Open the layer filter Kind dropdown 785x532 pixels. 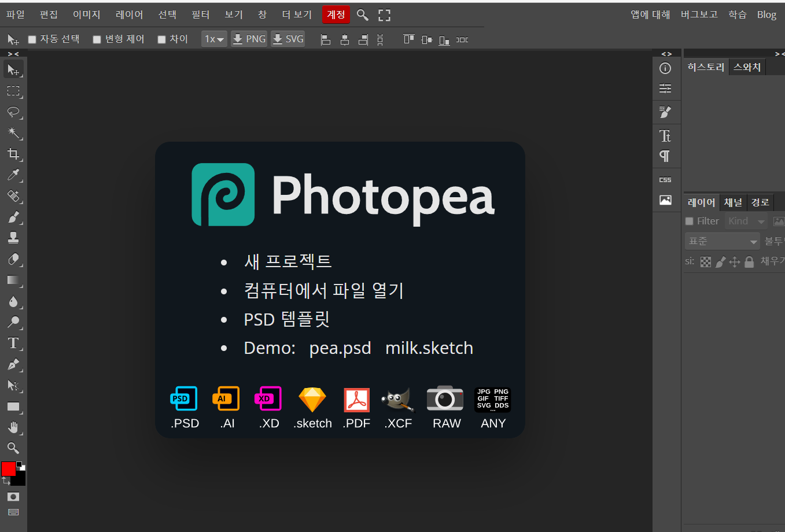click(746, 221)
